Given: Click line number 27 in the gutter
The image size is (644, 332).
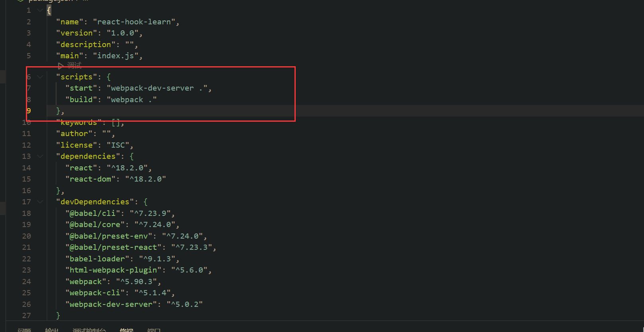Looking at the screenshot, I should point(26,315).
